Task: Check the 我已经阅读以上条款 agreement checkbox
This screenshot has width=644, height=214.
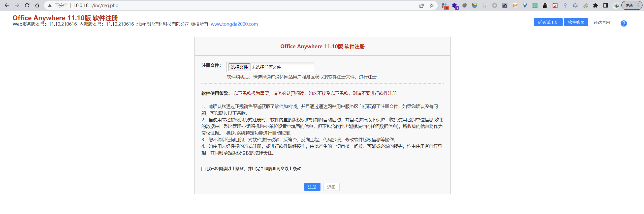Action: 203,169
